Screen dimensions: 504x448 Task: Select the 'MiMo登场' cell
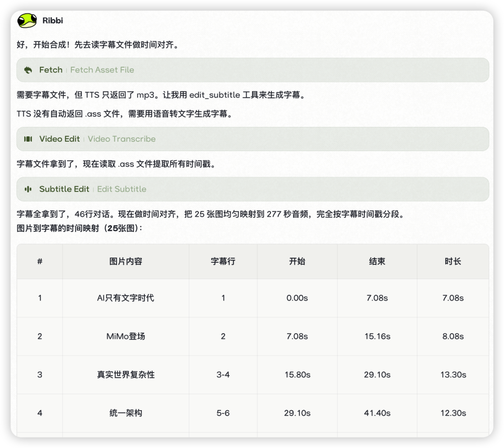point(125,336)
